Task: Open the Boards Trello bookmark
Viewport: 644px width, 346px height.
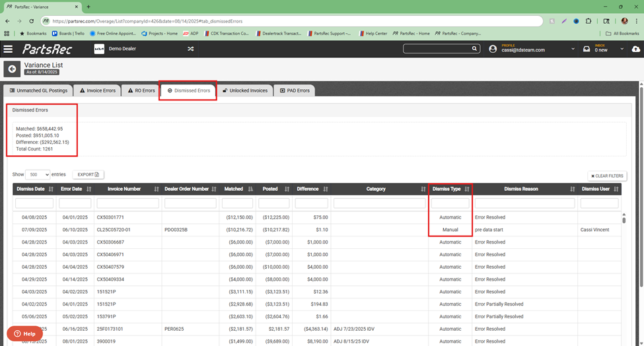Action: coord(68,33)
